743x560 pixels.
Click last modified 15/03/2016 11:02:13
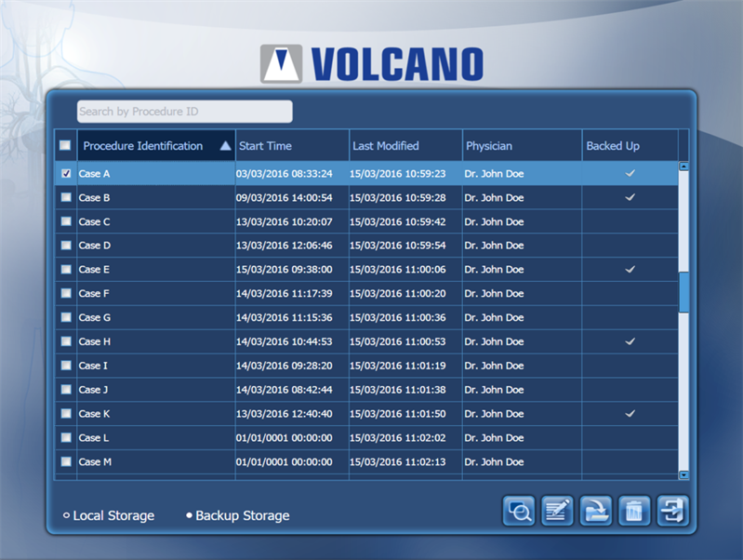pos(398,461)
